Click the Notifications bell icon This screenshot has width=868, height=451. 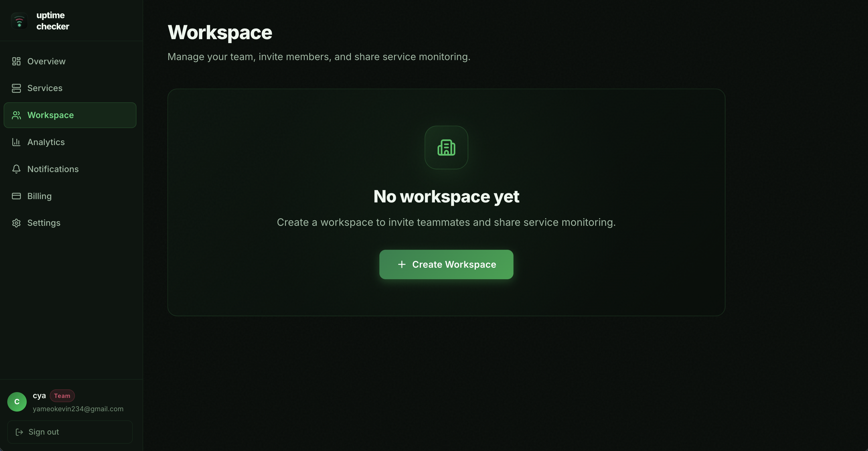pyautogui.click(x=16, y=169)
